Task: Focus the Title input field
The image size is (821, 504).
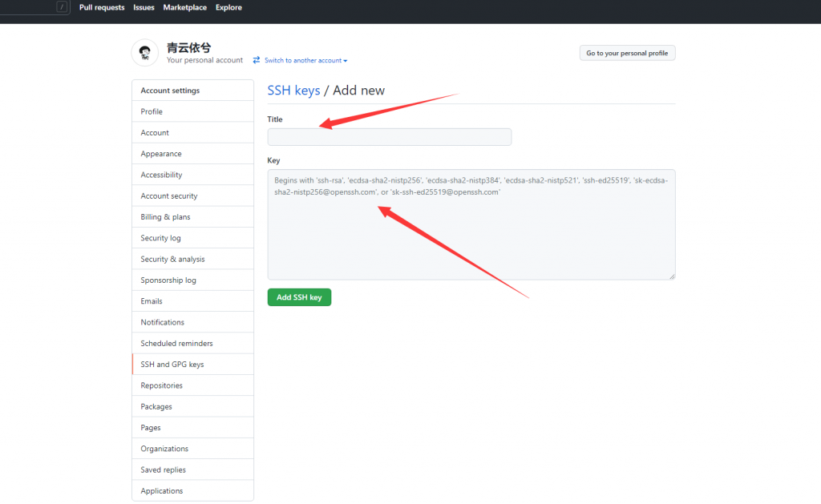Action: pyautogui.click(x=390, y=136)
